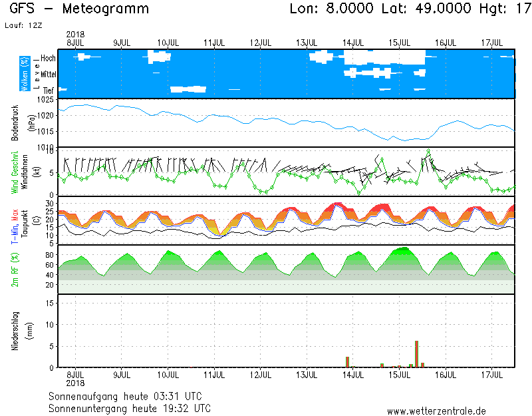Select the Lauf: 12Z run label
The width and height of the screenshot is (532, 416).
point(22,26)
